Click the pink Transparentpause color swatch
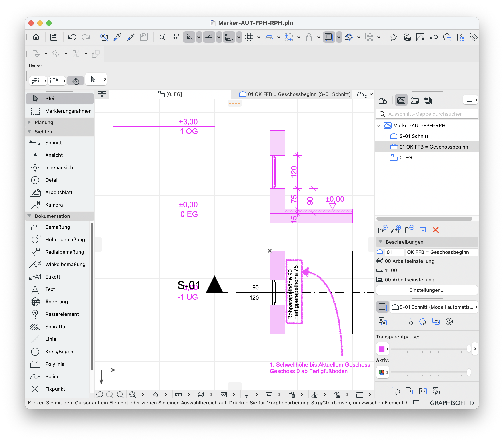504x442 pixels. (x=382, y=349)
